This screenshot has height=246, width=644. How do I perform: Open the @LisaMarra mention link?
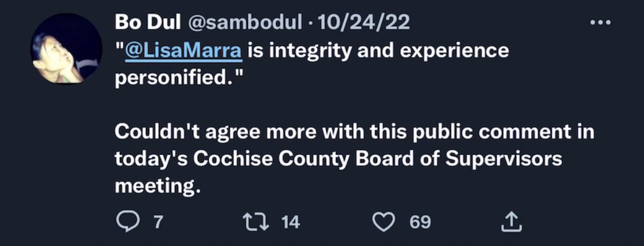coord(182,50)
